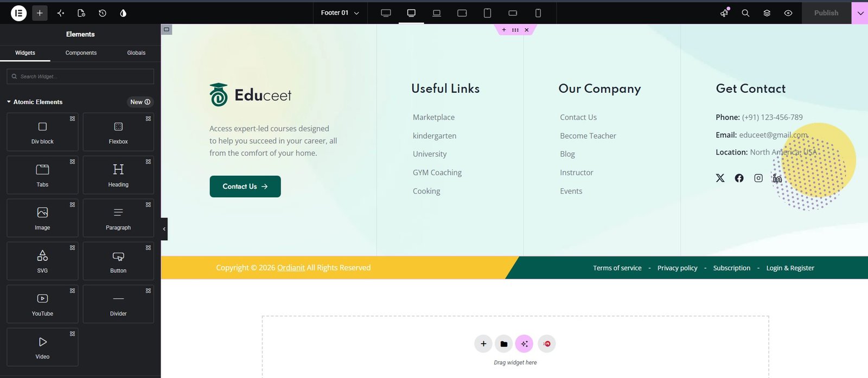Open the History icon in top bar
This screenshot has height=378, width=868.
coord(103,13)
